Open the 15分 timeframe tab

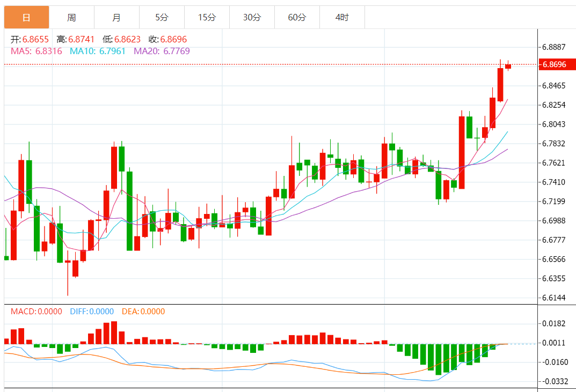[207, 17]
